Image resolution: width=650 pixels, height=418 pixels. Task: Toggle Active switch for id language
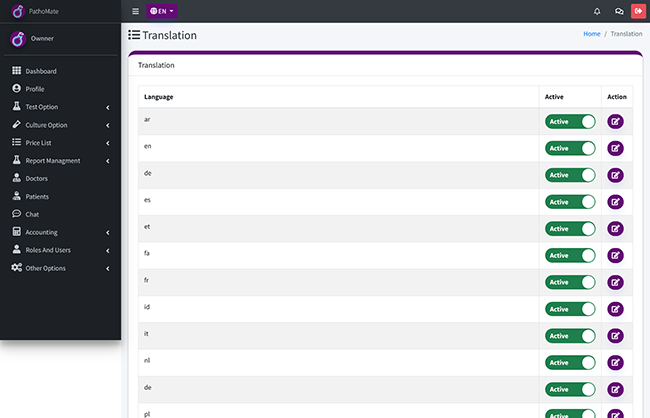[x=570, y=309]
